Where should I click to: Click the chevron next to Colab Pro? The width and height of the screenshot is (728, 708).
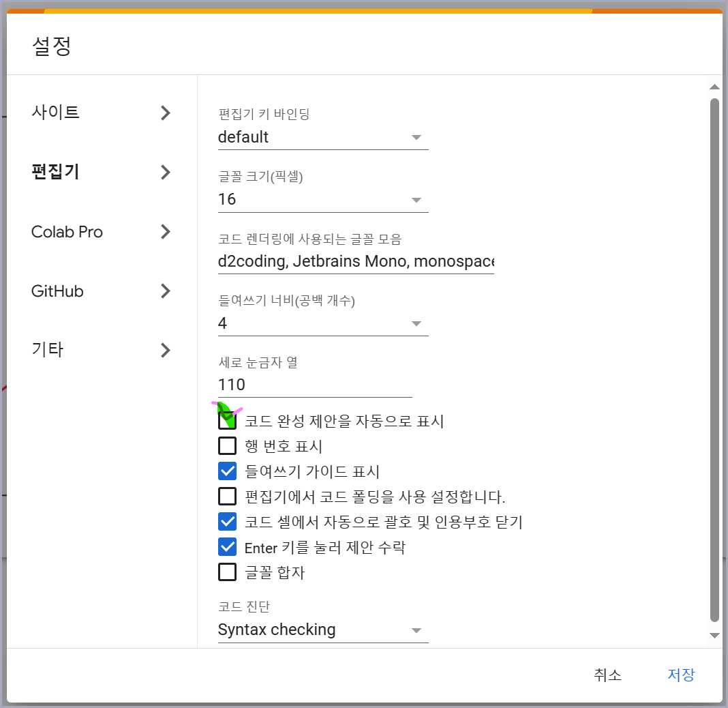(x=165, y=231)
